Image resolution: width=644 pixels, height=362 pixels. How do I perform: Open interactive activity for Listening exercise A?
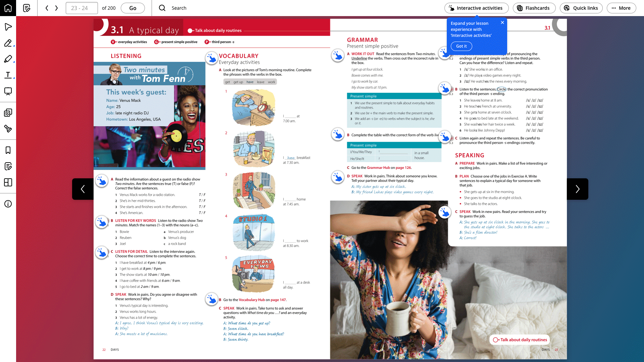coord(102,181)
